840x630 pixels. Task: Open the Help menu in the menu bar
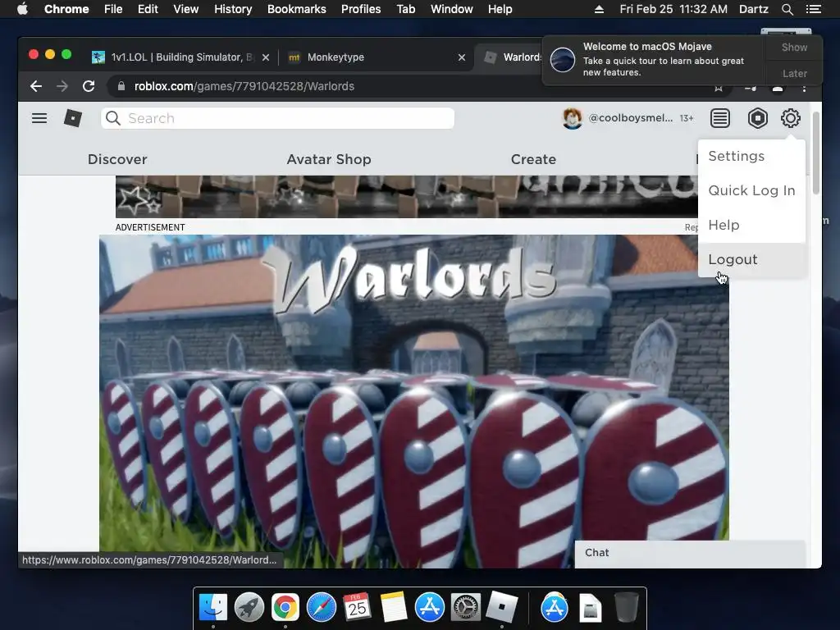(x=500, y=9)
